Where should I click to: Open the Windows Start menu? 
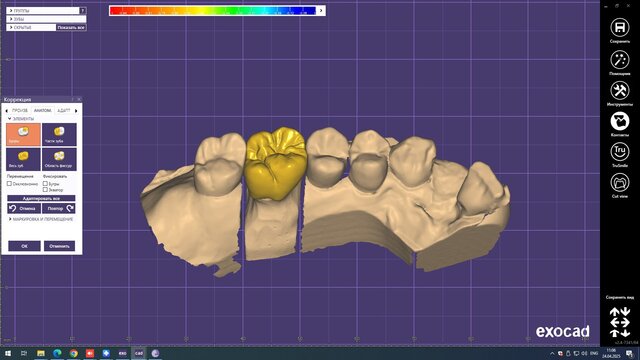pyautogui.click(x=8, y=353)
